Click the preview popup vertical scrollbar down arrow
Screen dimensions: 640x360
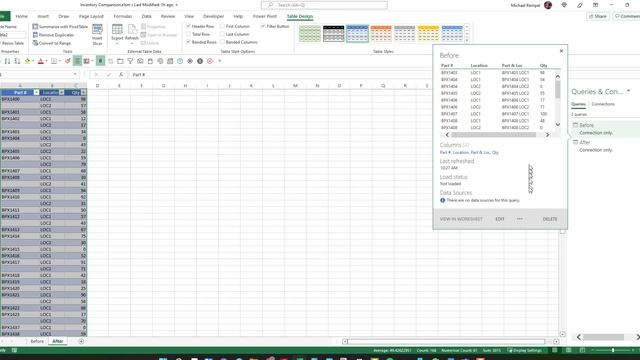pos(558,124)
